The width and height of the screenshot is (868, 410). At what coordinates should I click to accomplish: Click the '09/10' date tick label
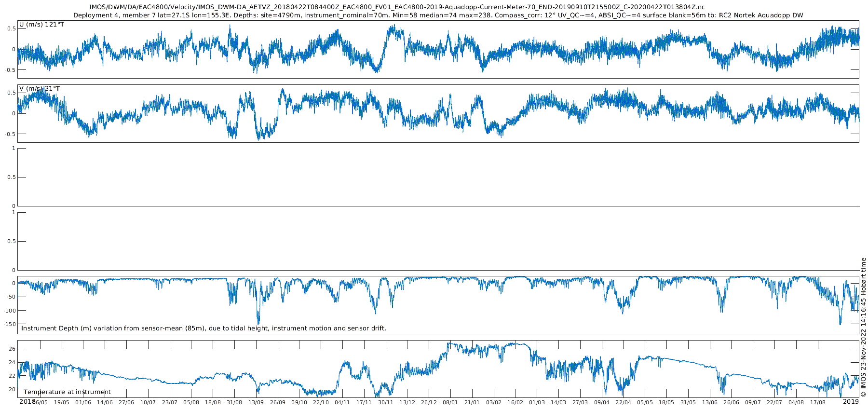299,402
